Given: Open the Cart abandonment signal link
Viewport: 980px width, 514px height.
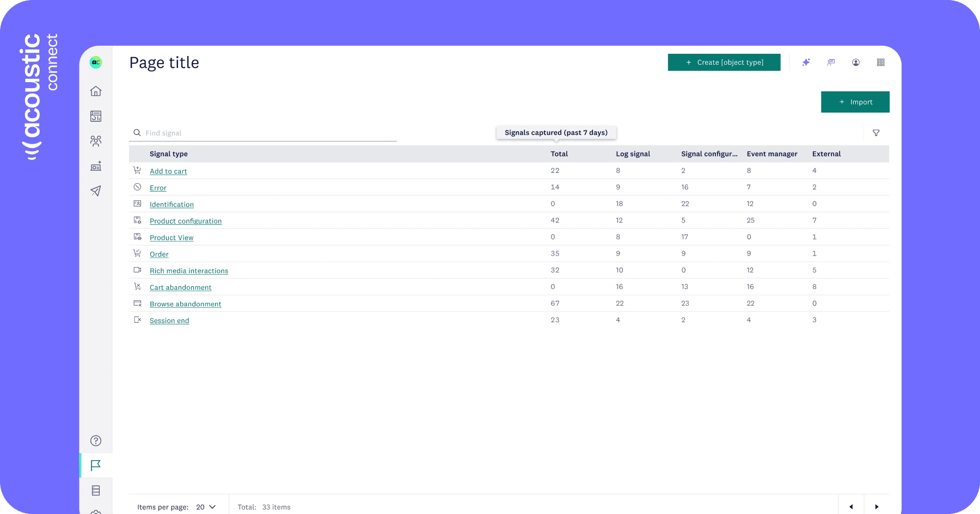Looking at the screenshot, I should coord(180,287).
